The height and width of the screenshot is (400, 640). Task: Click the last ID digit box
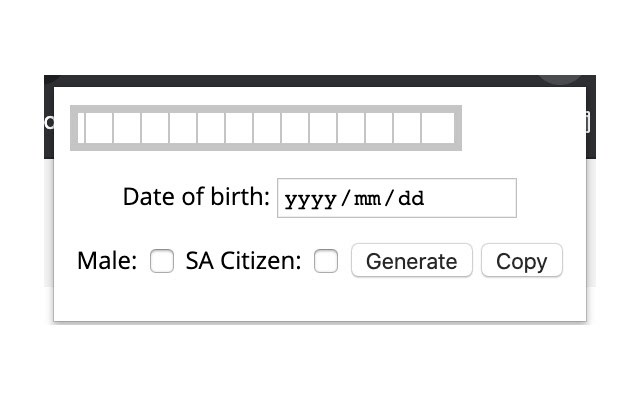(x=435, y=128)
